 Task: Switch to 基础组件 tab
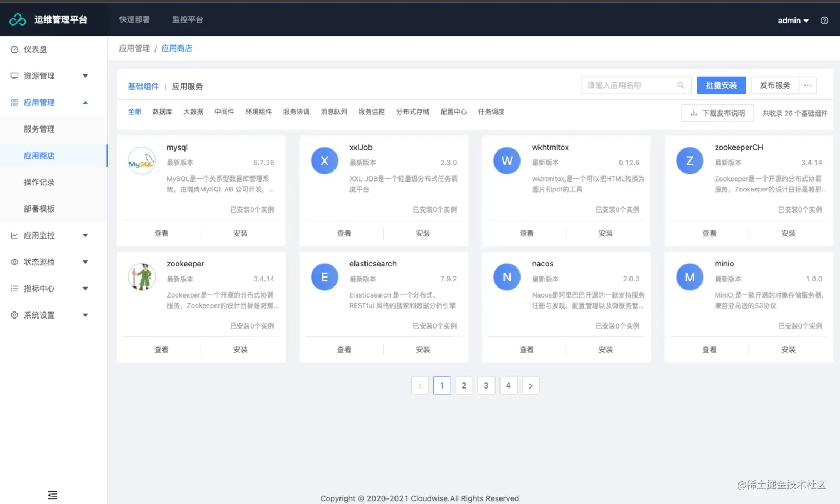143,87
